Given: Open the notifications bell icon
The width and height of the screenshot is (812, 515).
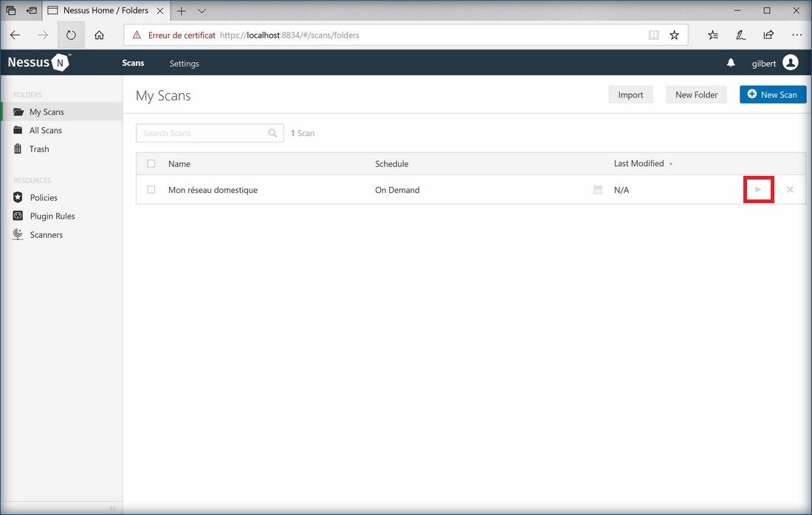Looking at the screenshot, I should coord(731,64).
